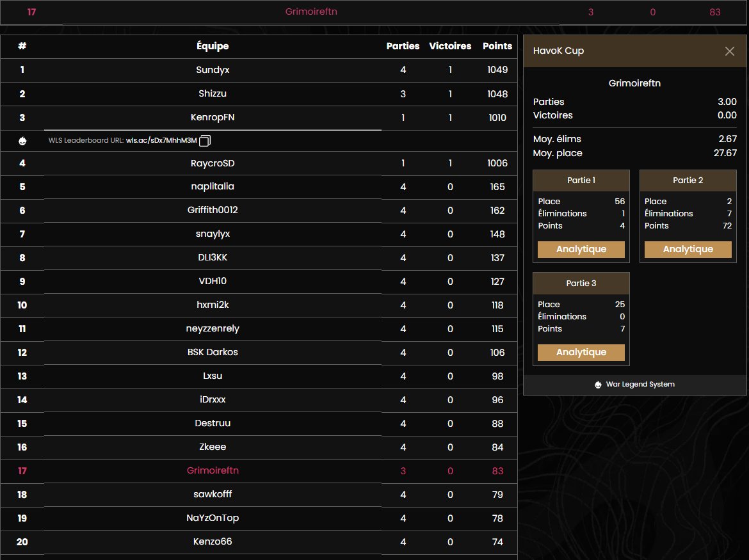749x560 pixels.
Task: Click KenropFN points value 1010
Action: coord(497,118)
